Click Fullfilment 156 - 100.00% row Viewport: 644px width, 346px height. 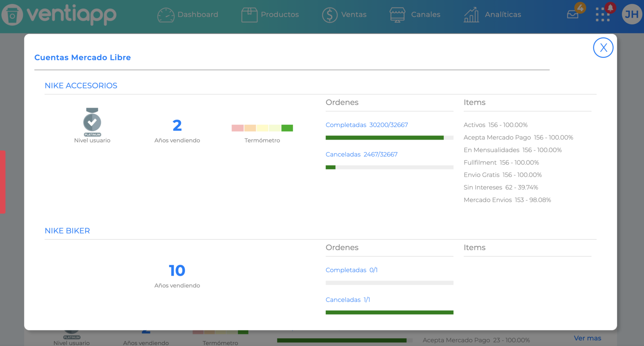(501, 163)
